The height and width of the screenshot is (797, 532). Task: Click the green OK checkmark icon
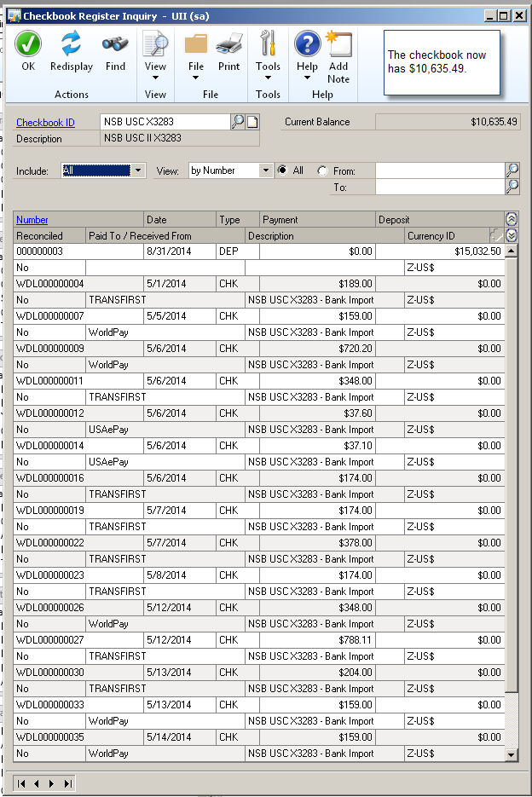coord(28,43)
